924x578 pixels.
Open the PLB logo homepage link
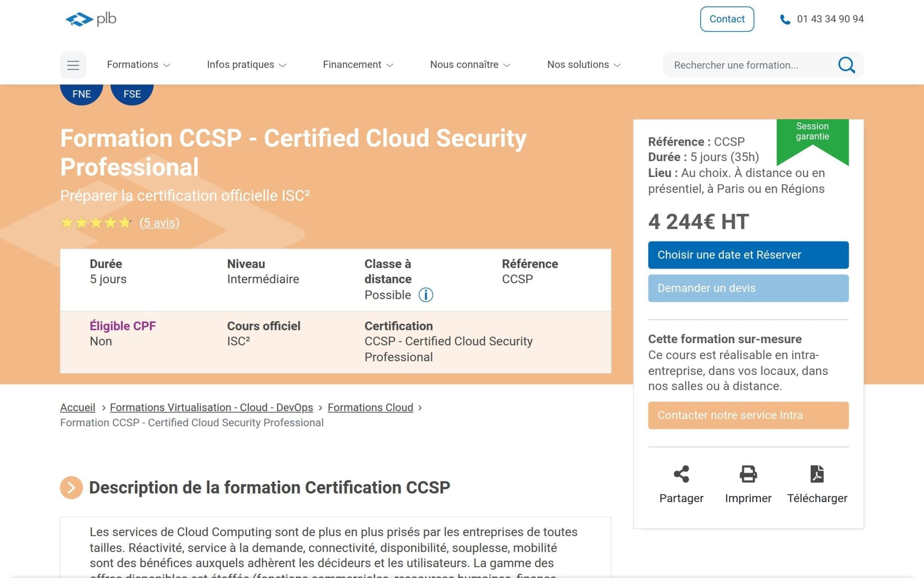point(91,19)
